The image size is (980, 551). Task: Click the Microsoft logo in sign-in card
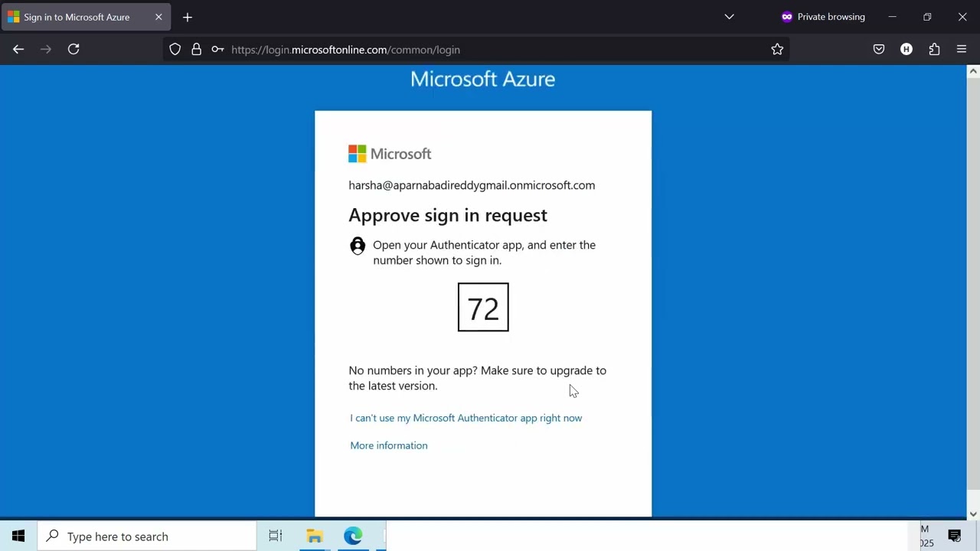point(390,154)
